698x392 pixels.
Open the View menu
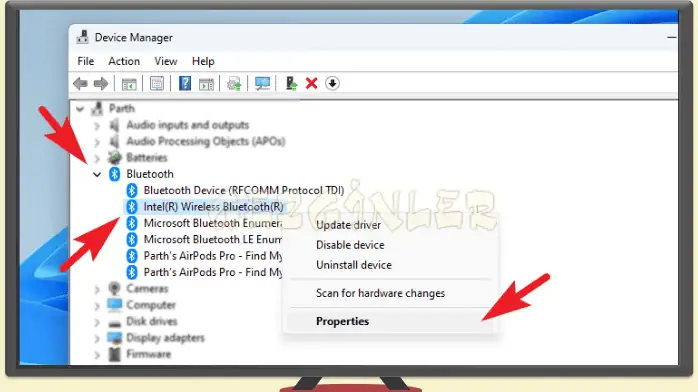point(166,61)
